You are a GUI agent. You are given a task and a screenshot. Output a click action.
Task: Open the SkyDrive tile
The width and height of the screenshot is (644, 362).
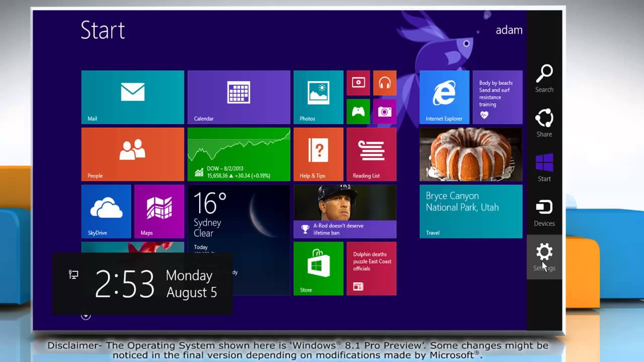(x=106, y=212)
